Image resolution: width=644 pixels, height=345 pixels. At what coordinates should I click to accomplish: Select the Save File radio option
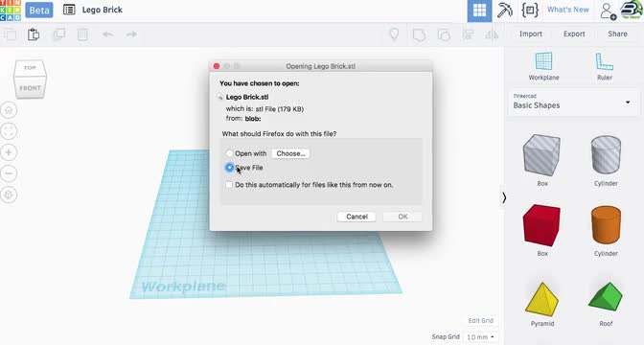tap(229, 168)
